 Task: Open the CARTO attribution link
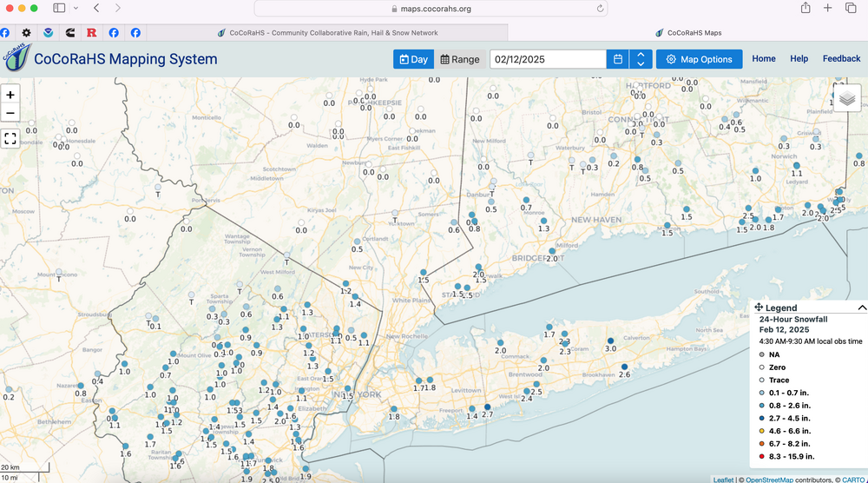tap(853, 480)
